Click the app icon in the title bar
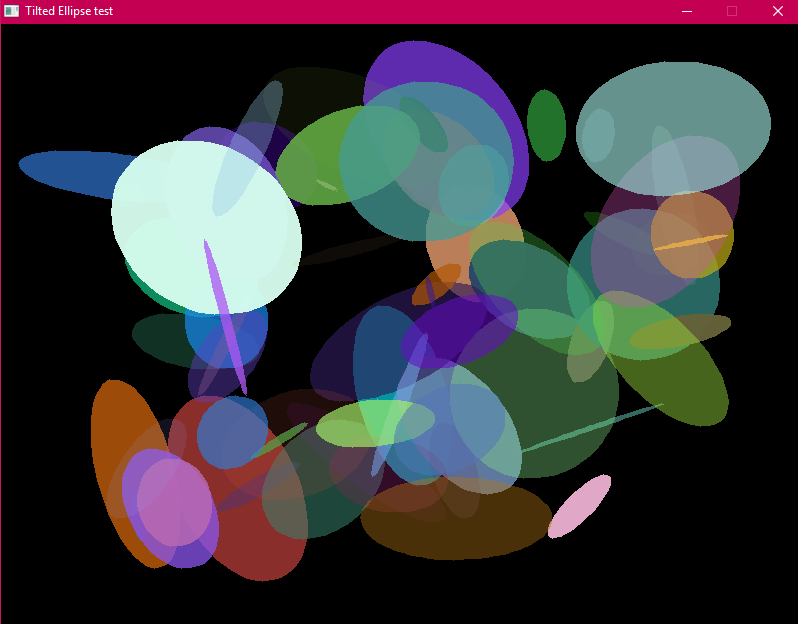 tap(11, 11)
